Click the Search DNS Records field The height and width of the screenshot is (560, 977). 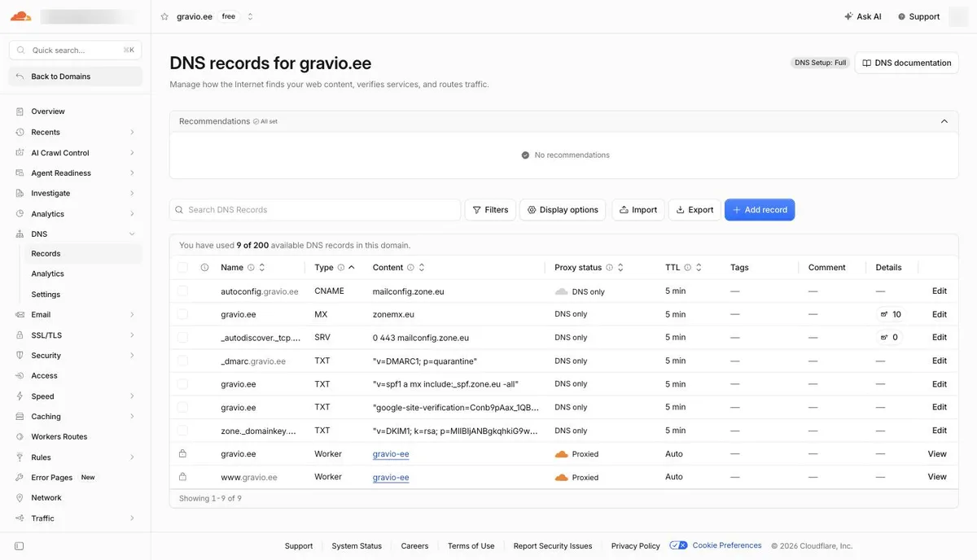click(x=315, y=209)
